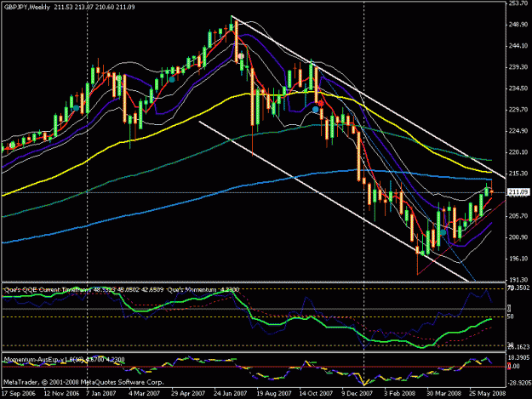Click the date label 24 Jun 2007
Viewport: 532px width, 399px height.
click(x=231, y=394)
